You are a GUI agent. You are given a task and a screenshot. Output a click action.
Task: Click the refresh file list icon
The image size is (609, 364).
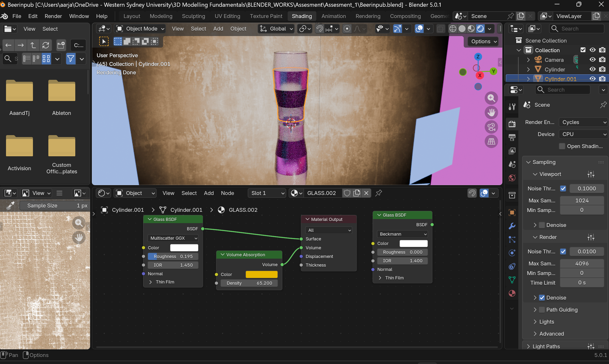pyautogui.click(x=46, y=45)
